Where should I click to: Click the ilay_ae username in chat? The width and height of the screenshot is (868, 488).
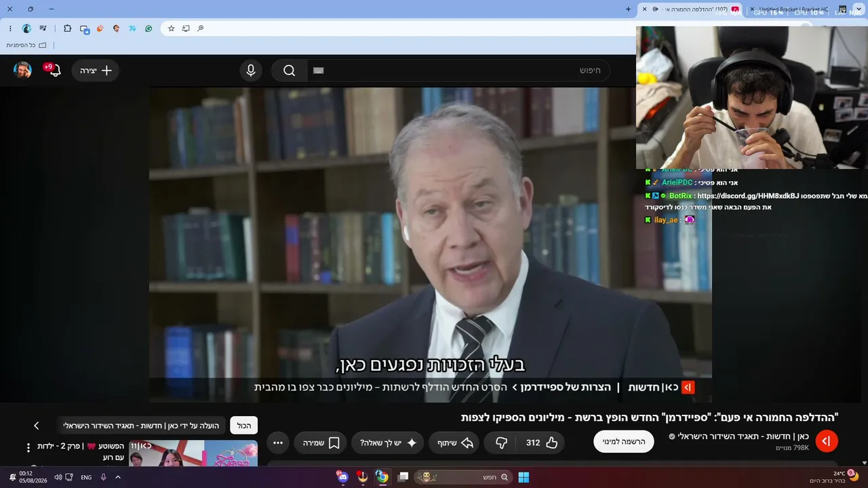coord(666,220)
